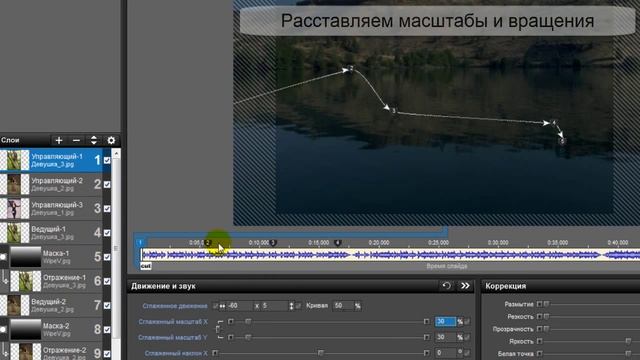Image resolution: width=640 pixels, height=360 pixels.
Task: Select keyframe 4 marker on timeline
Action: pyautogui.click(x=338, y=242)
